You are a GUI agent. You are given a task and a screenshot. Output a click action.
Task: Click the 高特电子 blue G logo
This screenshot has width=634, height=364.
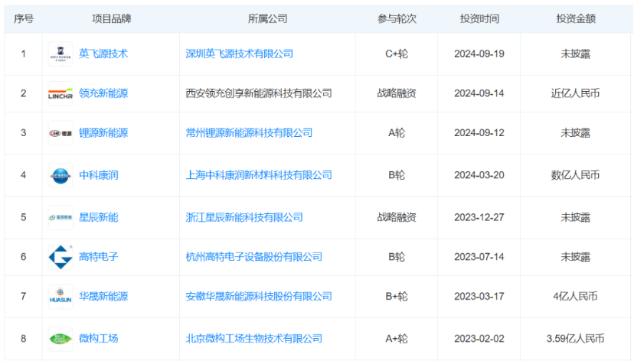coord(60,257)
